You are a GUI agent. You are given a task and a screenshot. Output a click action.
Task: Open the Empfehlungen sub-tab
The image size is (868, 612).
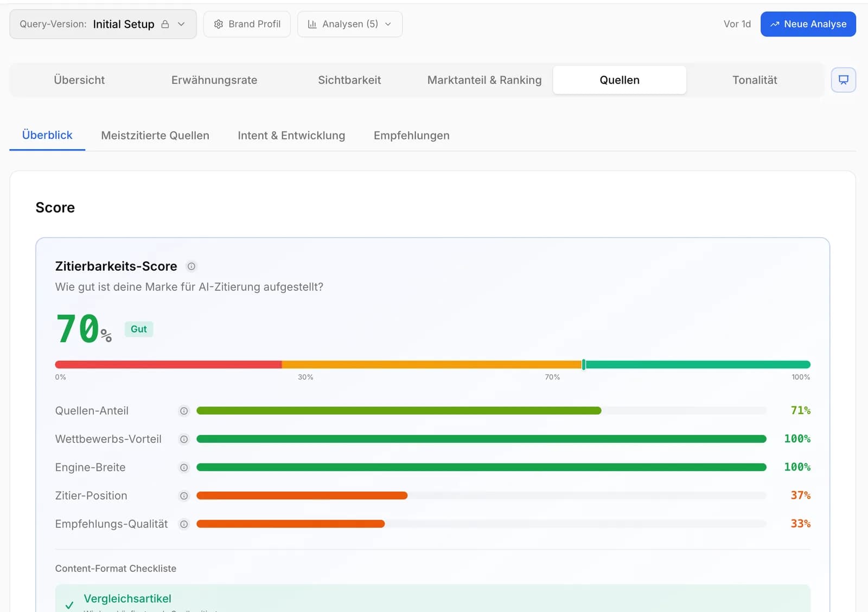411,136
